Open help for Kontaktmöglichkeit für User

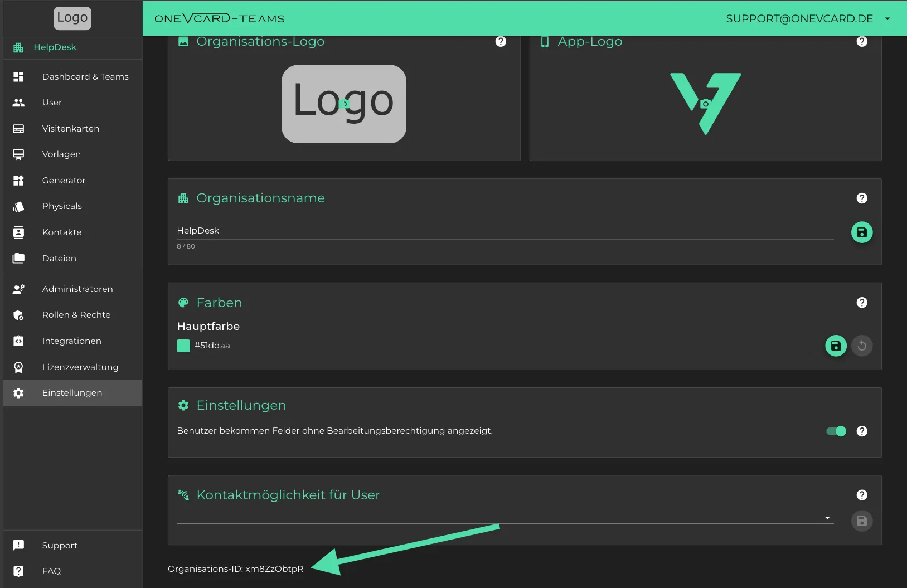(862, 495)
